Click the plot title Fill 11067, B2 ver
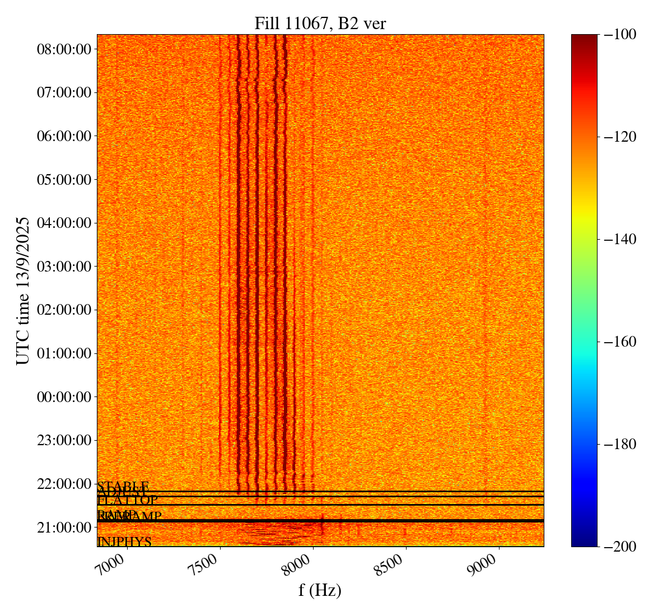This screenshot has width=672, height=616. coord(320,23)
